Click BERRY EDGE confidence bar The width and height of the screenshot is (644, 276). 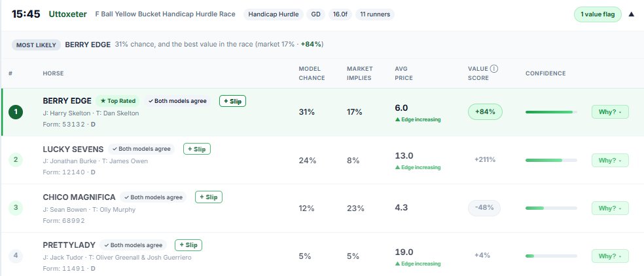tap(551, 112)
